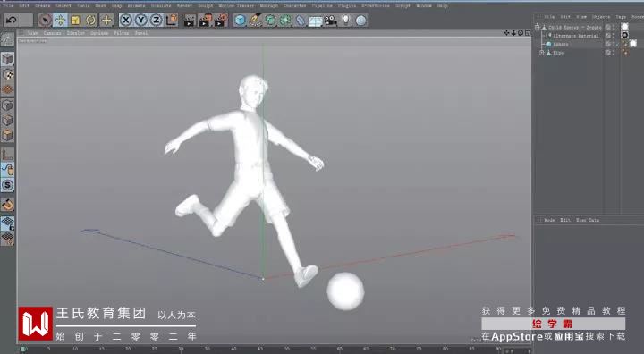
Task: Click viewport pan (move camera) icon
Action: (x=506, y=33)
